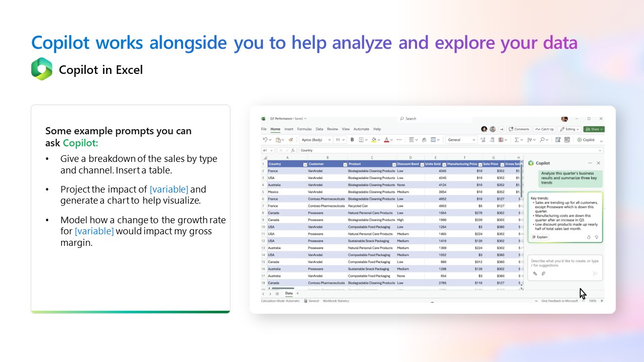The image size is (644, 362).
Task: Click the Comments button
Action: pos(519,129)
